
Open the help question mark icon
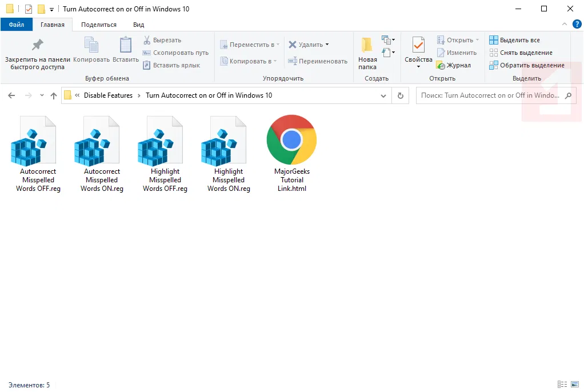pyautogui.click(x=577, y=24)
